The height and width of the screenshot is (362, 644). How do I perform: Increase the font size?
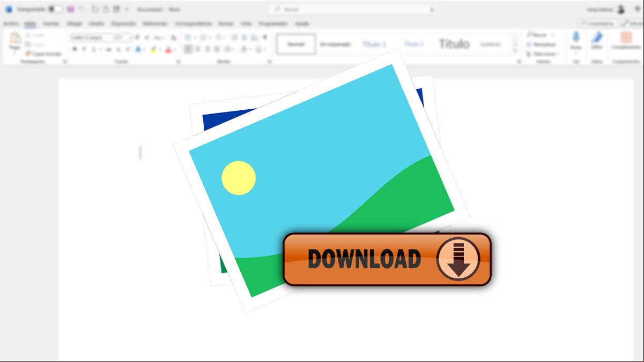coord(137,37)
